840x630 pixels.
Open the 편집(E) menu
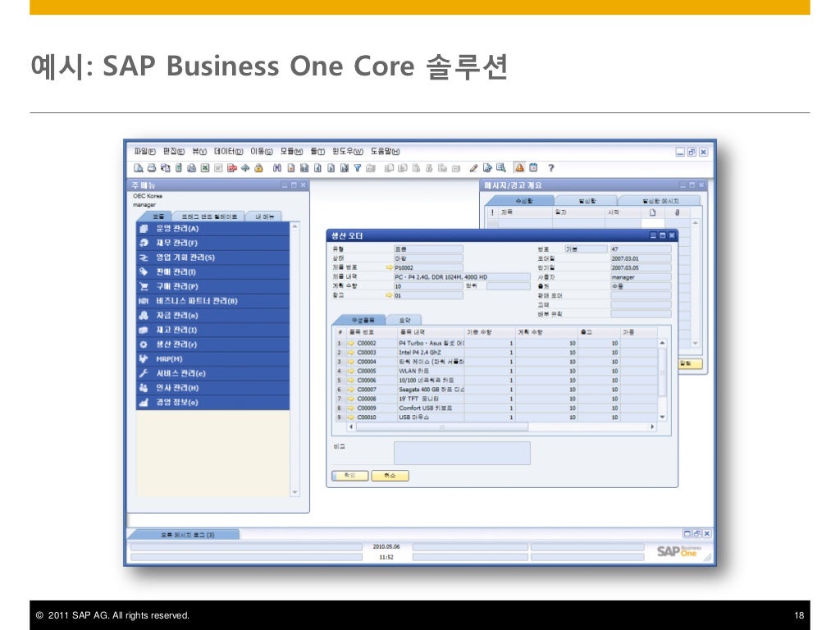(174, 152)
